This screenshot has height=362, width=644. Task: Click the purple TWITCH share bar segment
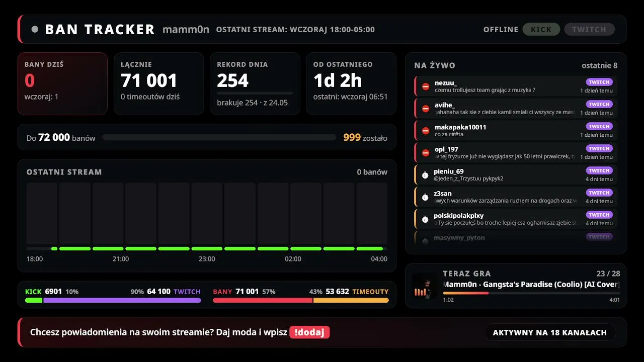(x=122, y=300)
